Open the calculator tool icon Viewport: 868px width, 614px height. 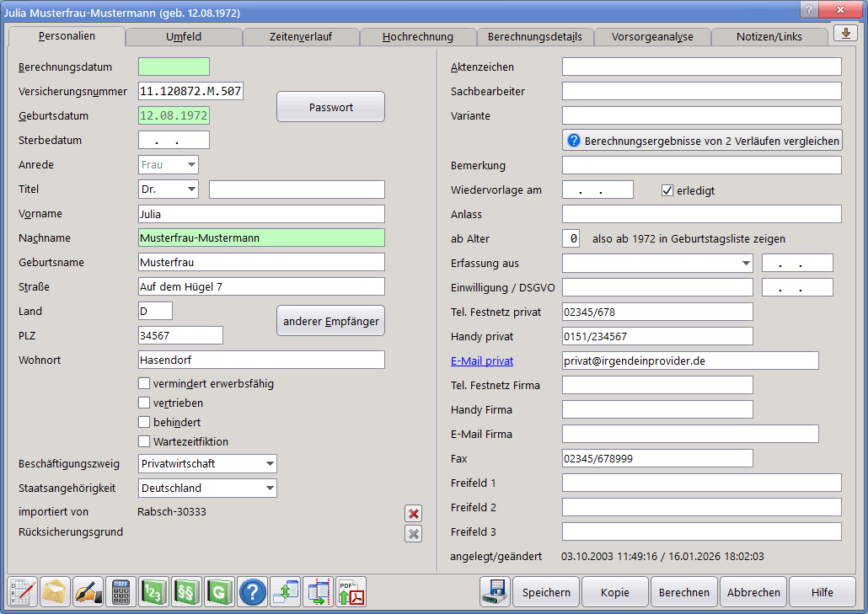[121, 592]
